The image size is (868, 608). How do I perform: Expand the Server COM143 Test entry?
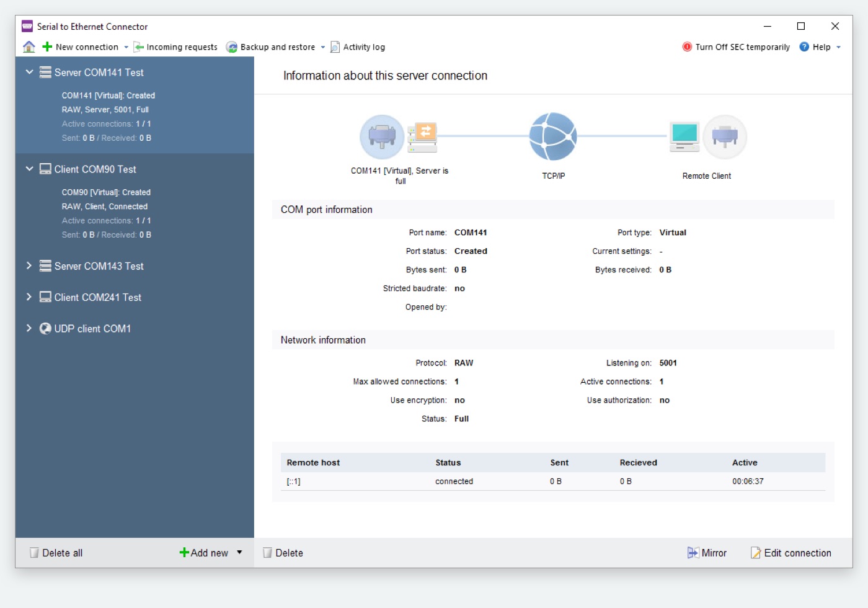(x=29, y=266)
